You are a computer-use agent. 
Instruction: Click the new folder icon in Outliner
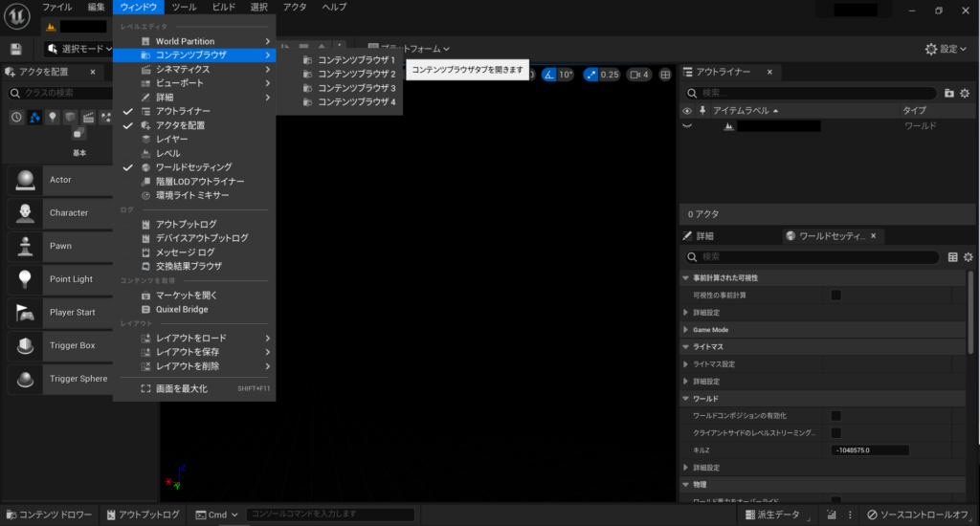tap(948, 93)
